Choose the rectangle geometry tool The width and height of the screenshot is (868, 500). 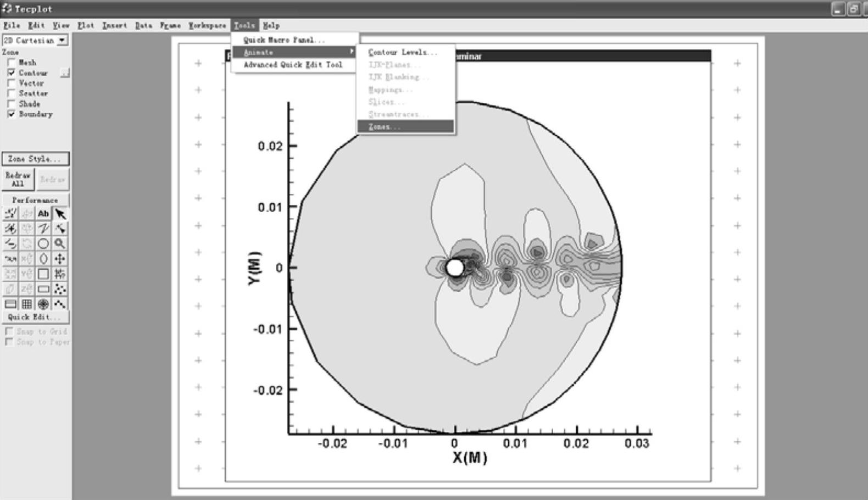tap(43, 289)
